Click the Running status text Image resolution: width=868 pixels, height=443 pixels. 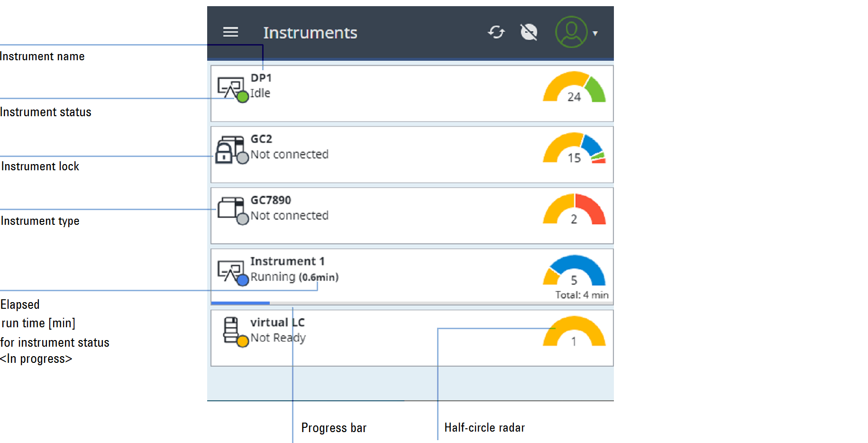click(x=273, y=277)
